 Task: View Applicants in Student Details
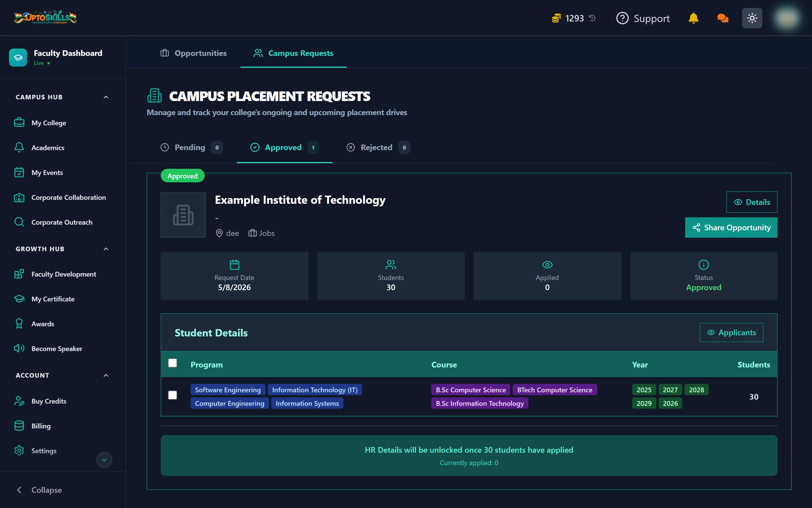(731, 333)
